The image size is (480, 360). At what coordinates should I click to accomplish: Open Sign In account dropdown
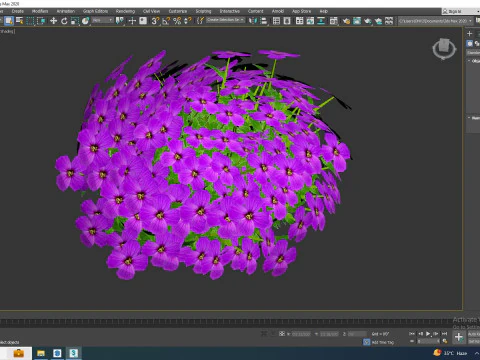pos(460,11)
